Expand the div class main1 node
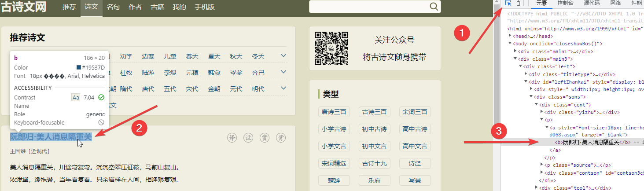This screenshot has height=191, width=644. point(515,51)
